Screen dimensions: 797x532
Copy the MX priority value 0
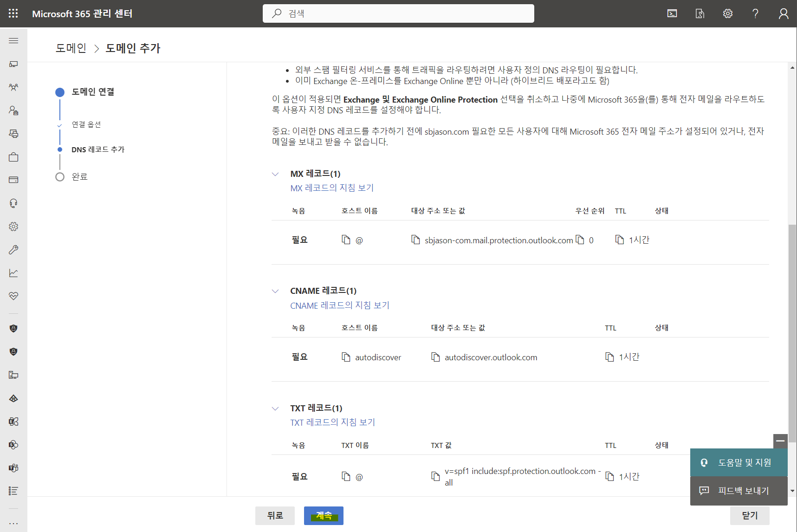[580, 240]
